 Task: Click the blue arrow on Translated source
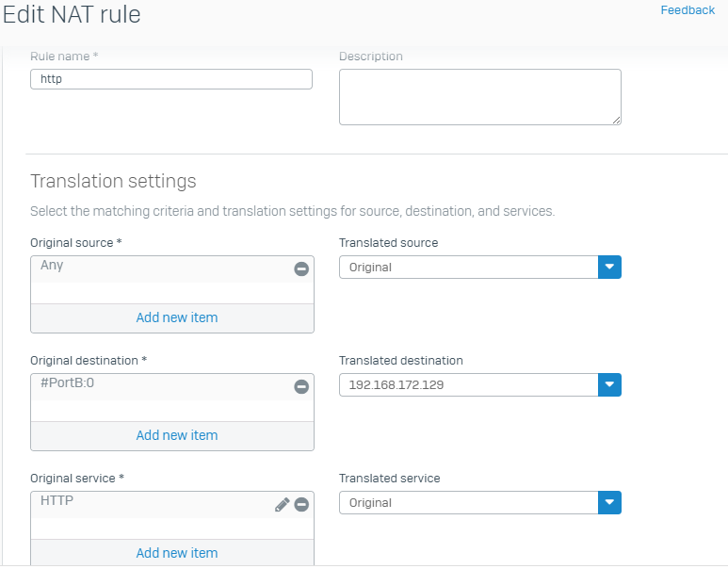[609, 268]
